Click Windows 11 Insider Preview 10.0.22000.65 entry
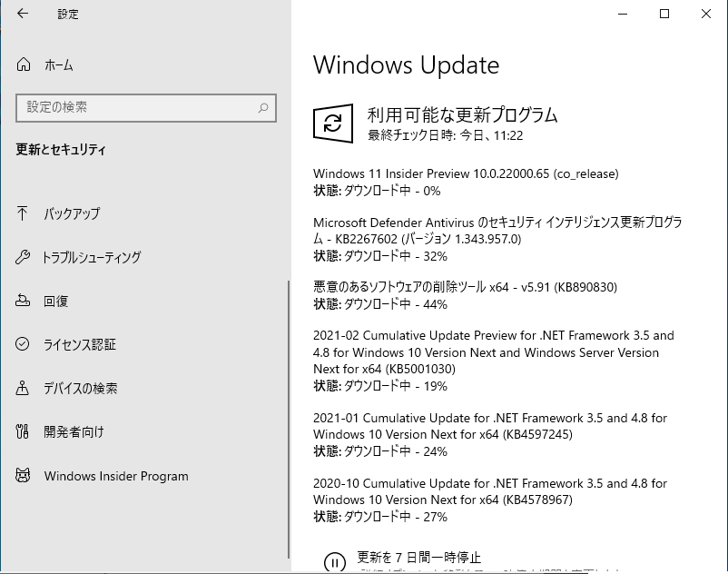This screenshot has width=728, height=574. [x=466, y=173]
